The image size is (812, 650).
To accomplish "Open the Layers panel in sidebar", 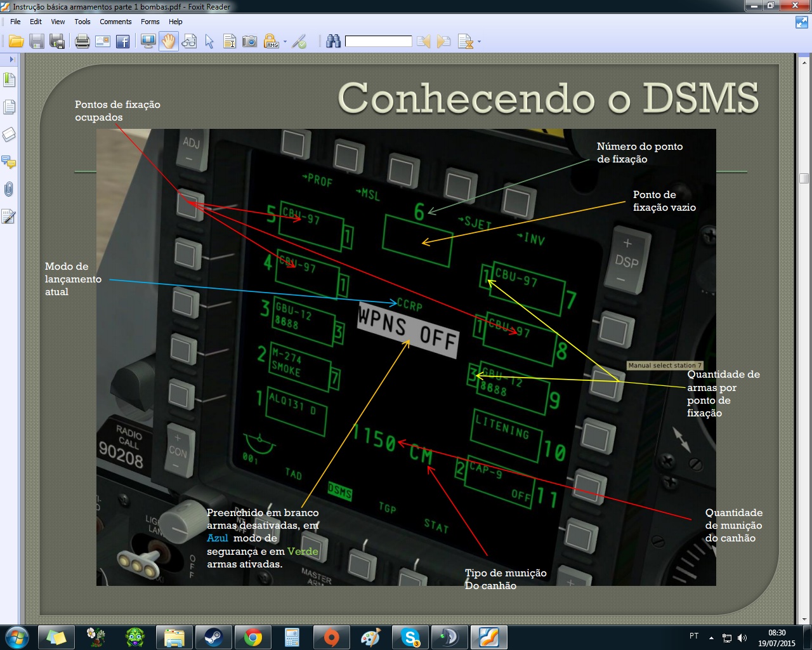I will tap(9, 135).
